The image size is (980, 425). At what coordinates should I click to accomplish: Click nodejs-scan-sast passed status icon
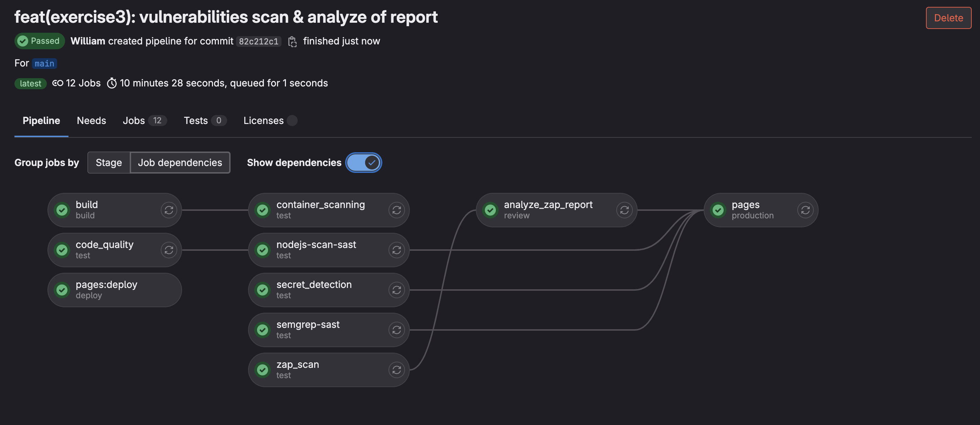[263, 250]
